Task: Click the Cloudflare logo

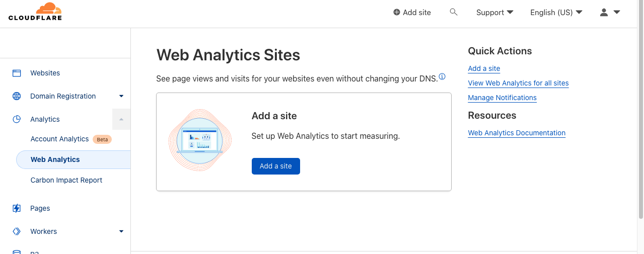Action: pos(35,12)
